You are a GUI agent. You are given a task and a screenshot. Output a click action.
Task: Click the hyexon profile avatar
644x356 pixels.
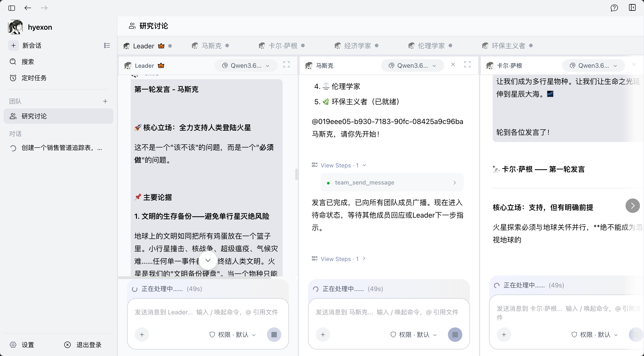pyautogui.click(x=15, y=27)
